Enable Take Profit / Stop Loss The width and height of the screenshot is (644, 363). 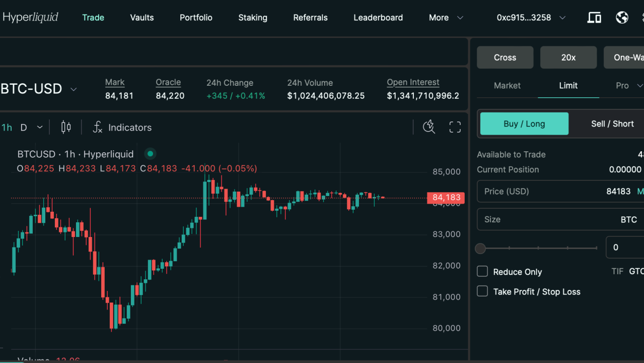(482, 291)
